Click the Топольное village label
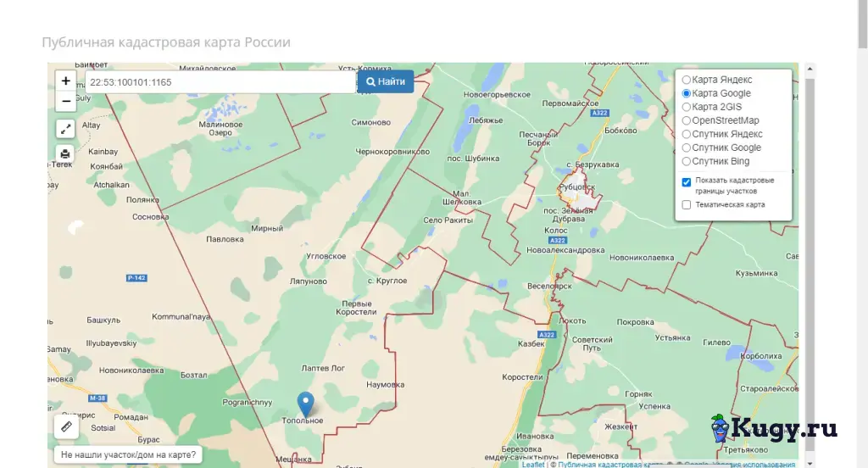 pyautogui.click(x=303, y=421)
